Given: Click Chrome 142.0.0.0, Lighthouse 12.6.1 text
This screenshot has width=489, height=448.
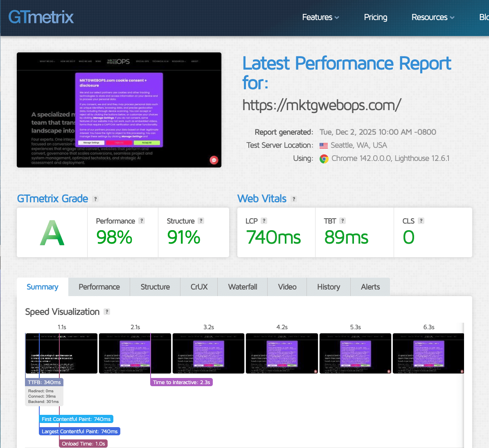Looking at the screenshot, I should coord(390,158).
